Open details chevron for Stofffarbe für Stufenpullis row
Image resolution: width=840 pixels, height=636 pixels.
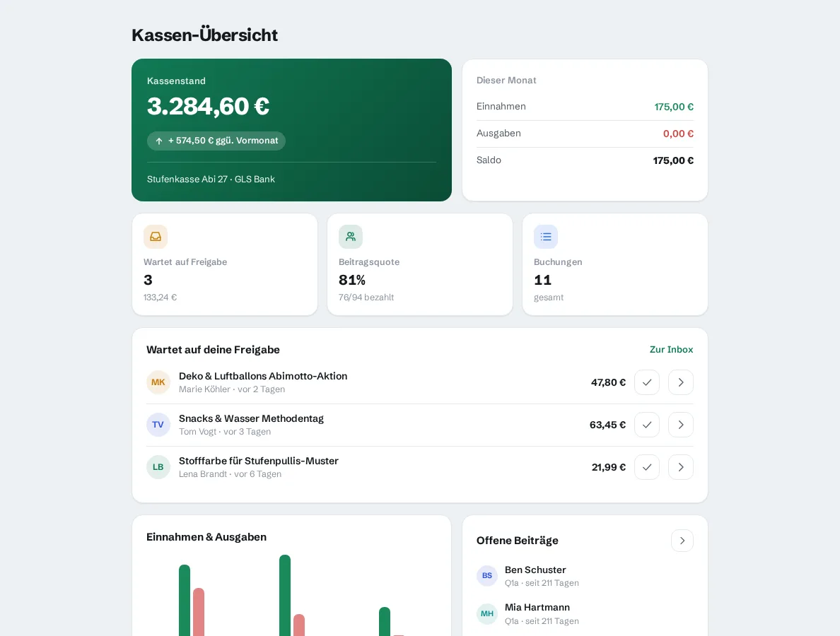(680, 467)
